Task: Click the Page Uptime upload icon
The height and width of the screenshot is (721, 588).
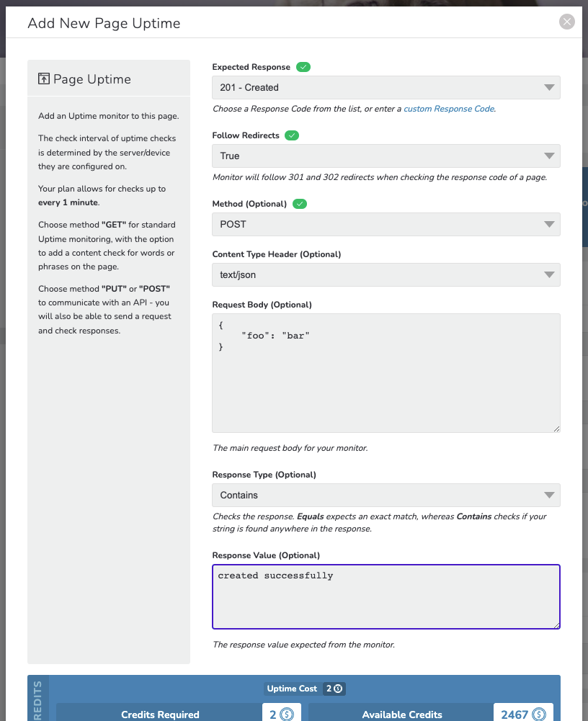Action: click(x=44, y=79)
